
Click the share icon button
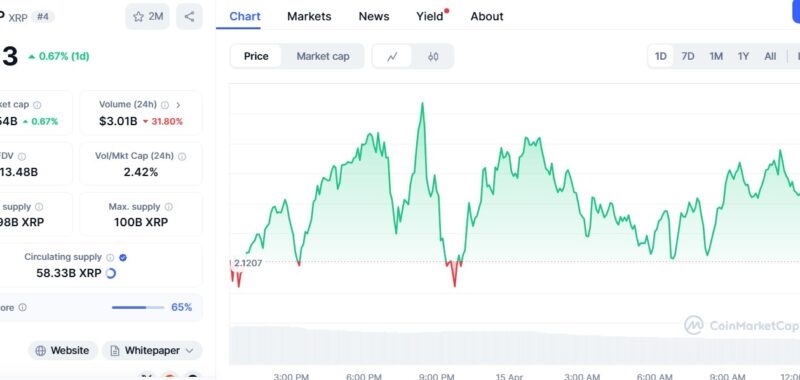tap(189, 16)
